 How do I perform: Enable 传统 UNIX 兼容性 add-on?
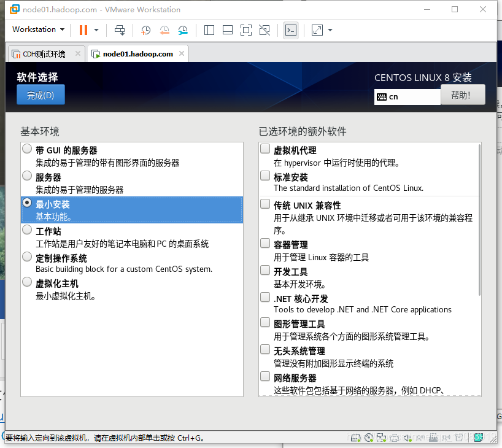pyautogui.click(x=265, y=204)
